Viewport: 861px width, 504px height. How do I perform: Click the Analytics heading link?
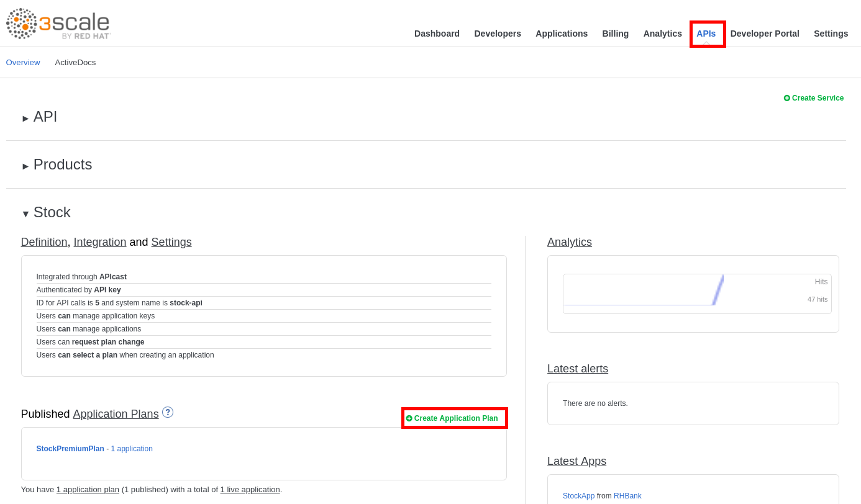(x=569, y=242)
